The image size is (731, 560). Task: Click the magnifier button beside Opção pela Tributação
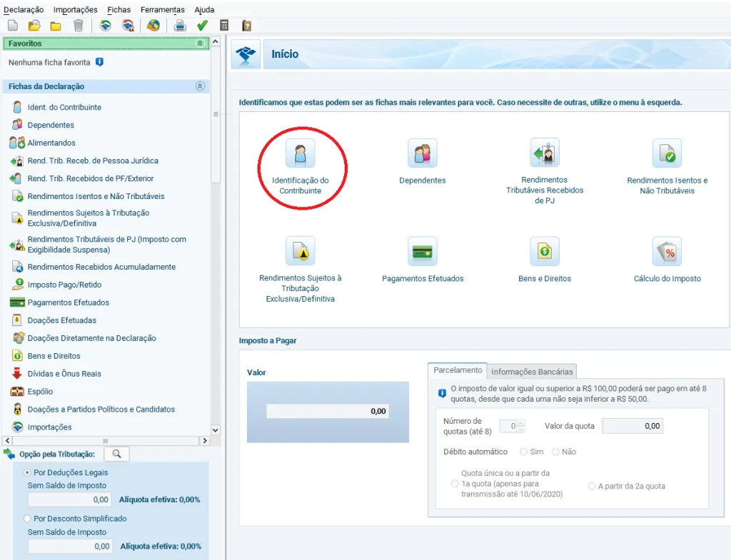click(x=116, y=454)
